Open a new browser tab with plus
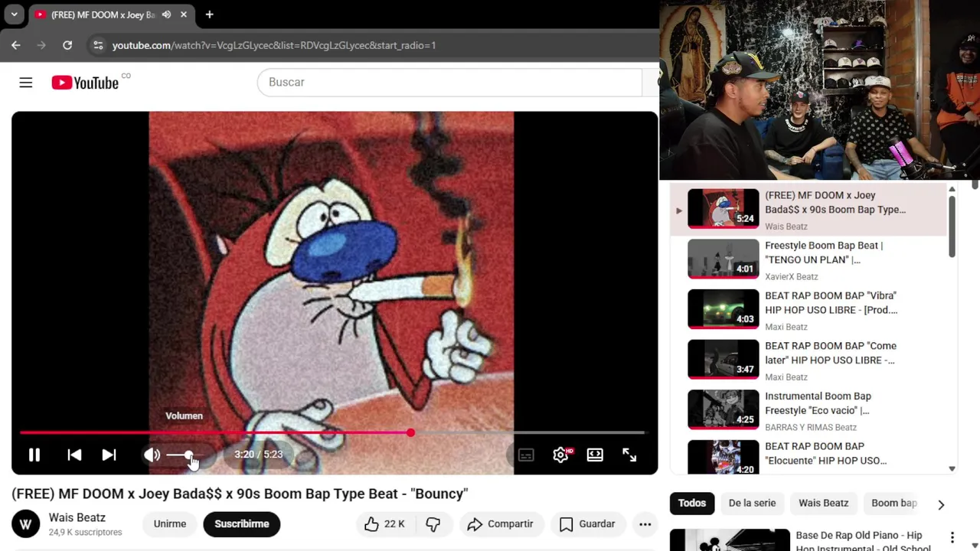Viewport: 980px width, 551px height. click(x=209, y=15)
